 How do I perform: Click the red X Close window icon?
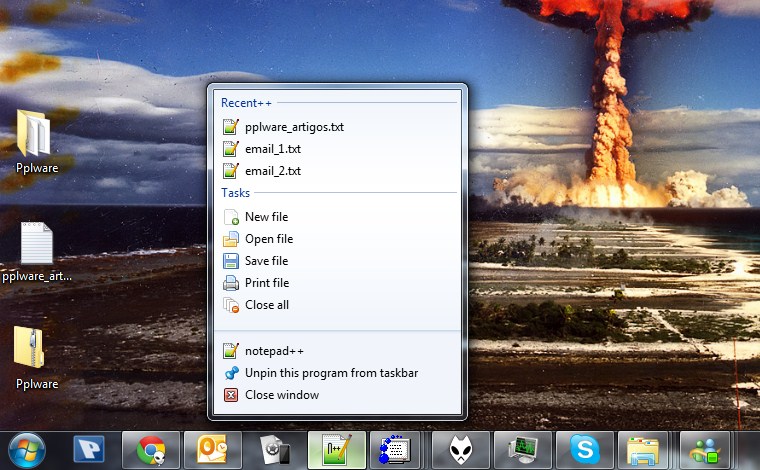pos(231,395)
